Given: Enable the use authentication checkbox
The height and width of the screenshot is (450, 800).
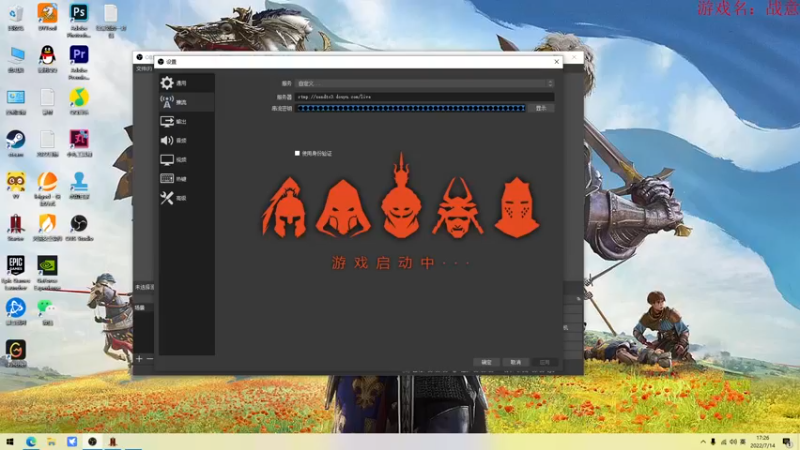Looking at the screenshot, I should point(297,153).
